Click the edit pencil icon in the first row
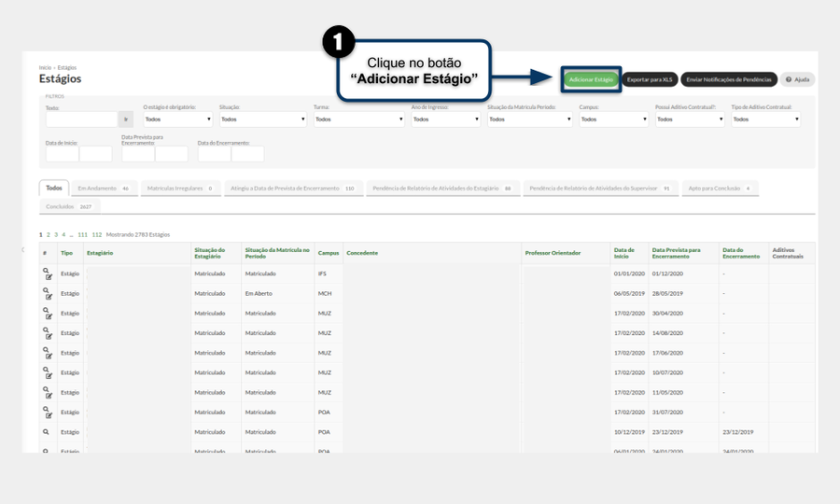 point(49,277)
